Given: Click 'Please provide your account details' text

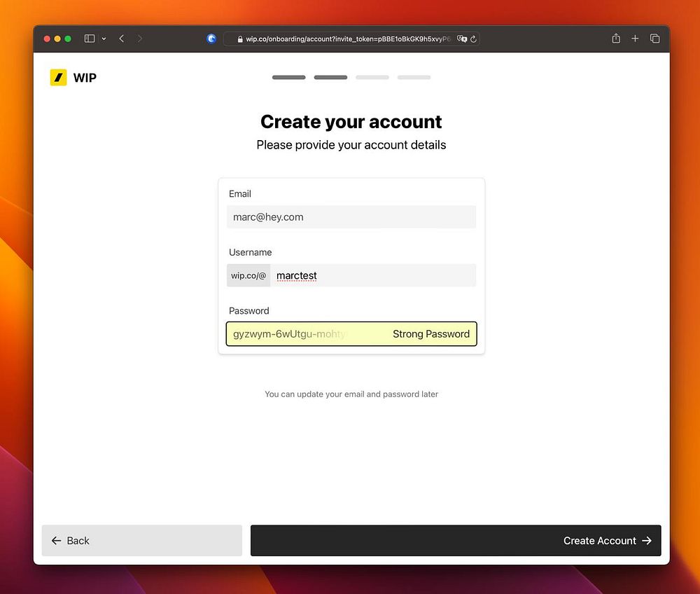Looking at the screenshot, I should [x=351, y=145].
